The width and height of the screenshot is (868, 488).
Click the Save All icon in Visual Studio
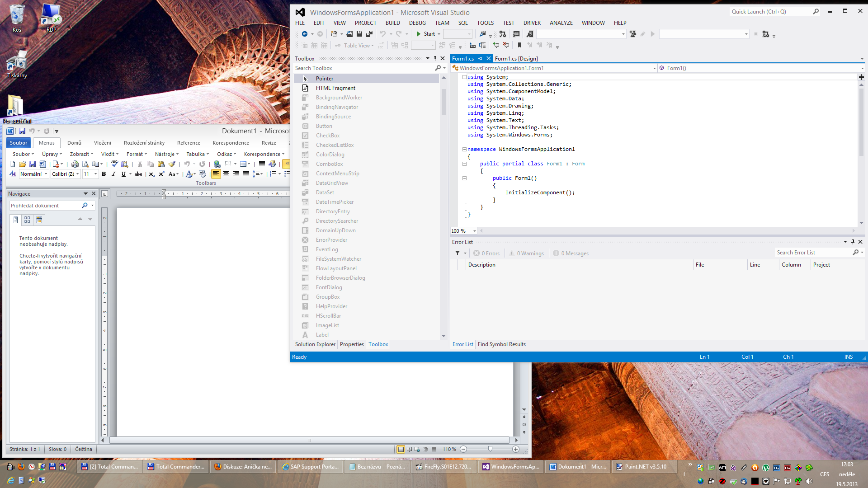[369, 34]
